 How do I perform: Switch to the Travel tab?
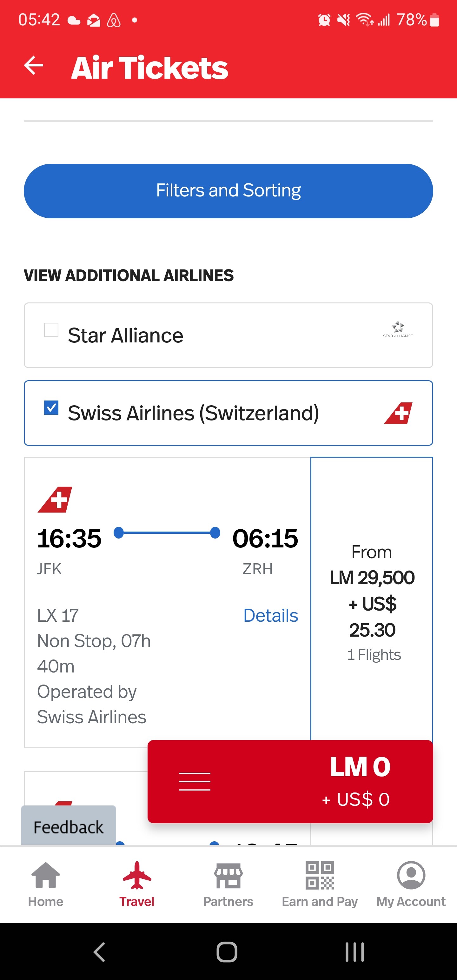pos(137,884)
